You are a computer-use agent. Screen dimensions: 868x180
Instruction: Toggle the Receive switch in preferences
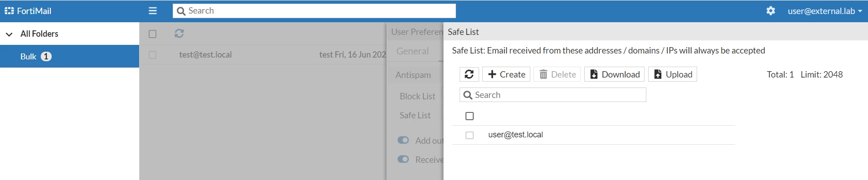pyautogui.click(x=403, y=159)
